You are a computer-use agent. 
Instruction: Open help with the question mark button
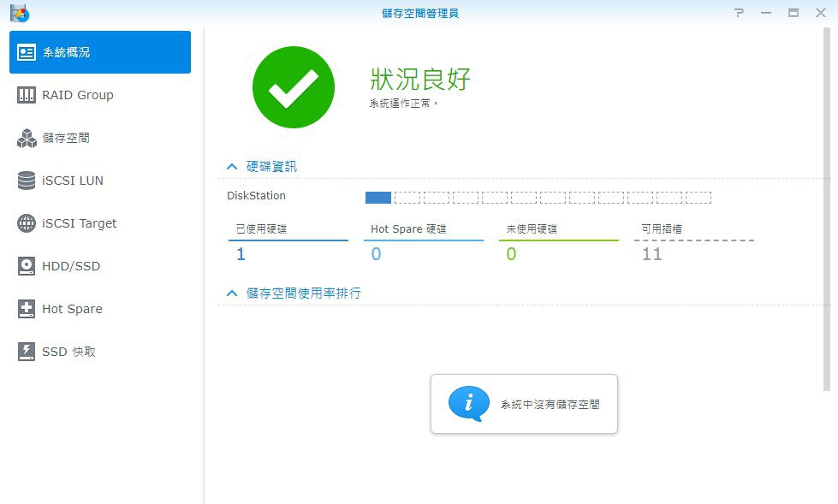(739, 13)
